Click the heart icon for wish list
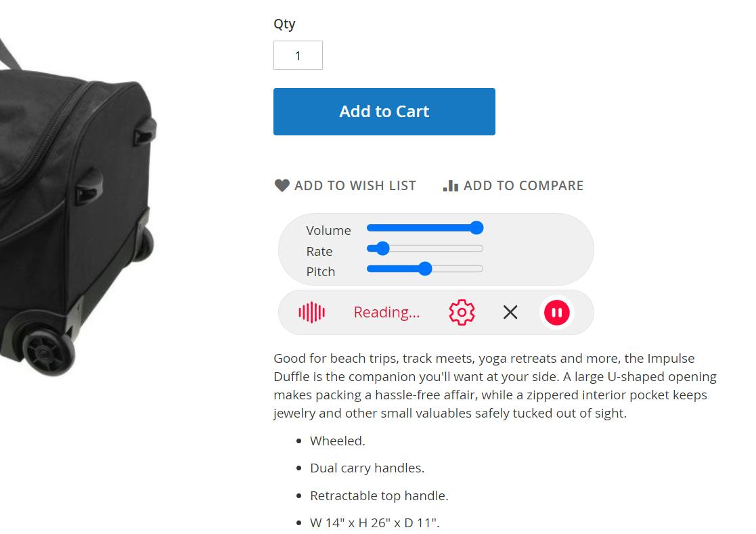The width and height of the screenshot is (756, 534). click(282, 185)
